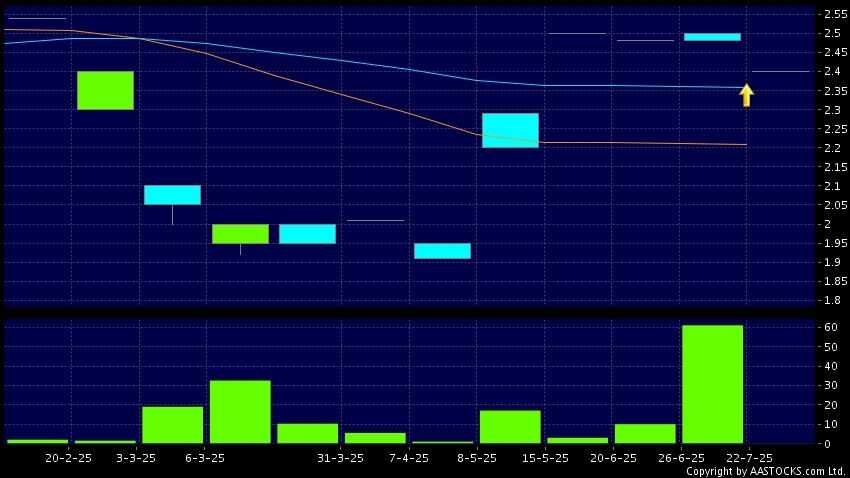Select the cyan candlestick between 6-3-25 and 31-3-25

(307, 234)
